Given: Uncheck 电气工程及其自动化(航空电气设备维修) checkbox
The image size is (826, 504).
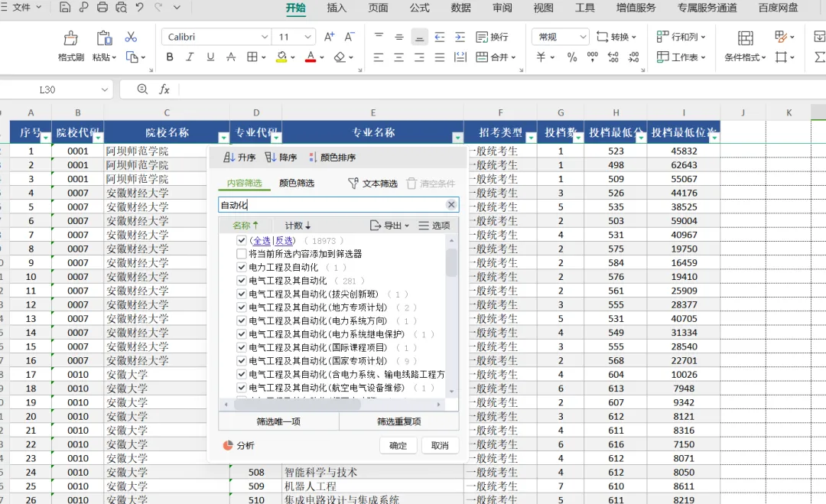Looking at the screenshot, I should [241, 388].
